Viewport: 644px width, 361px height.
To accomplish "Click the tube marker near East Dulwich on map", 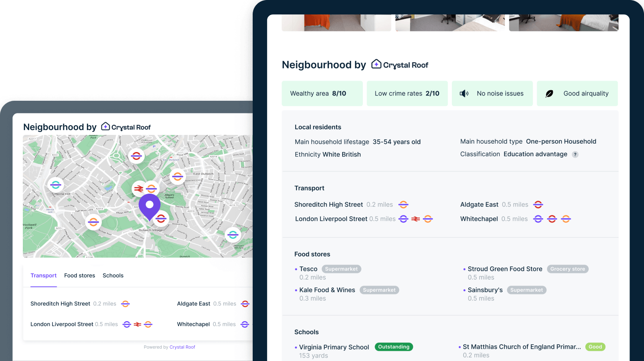I will coord(177,177).
